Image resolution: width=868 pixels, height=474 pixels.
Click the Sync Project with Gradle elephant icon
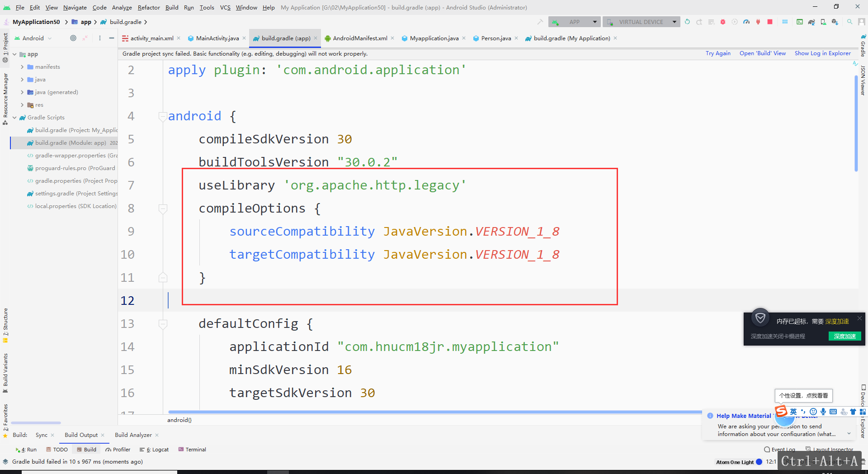click(x=811, y=22)
